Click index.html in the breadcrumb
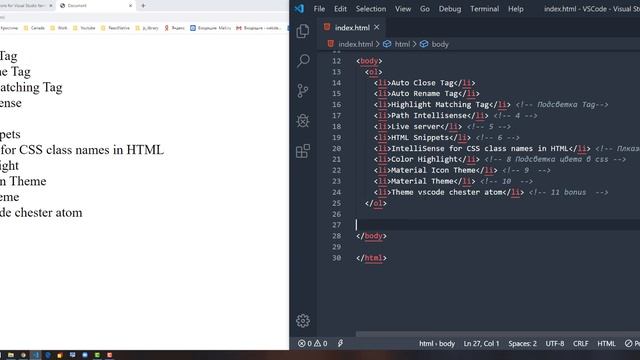Screen dimensions: 640x360 click(356, 44)
